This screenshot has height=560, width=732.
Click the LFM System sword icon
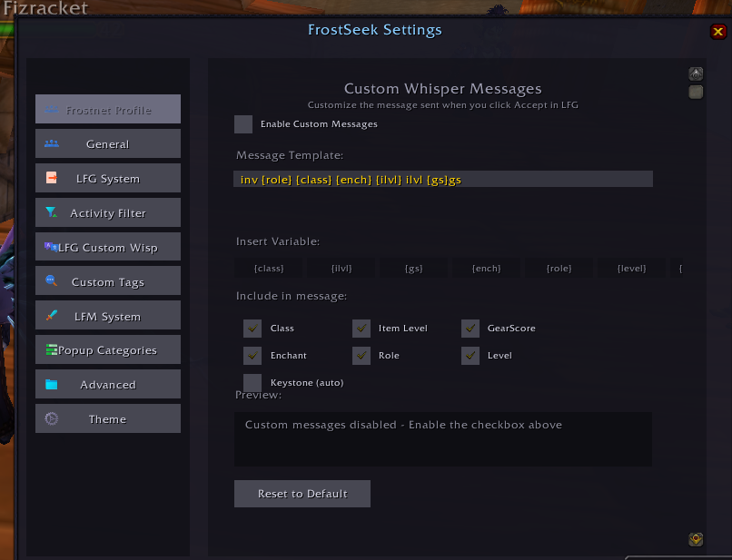[52, 316]
